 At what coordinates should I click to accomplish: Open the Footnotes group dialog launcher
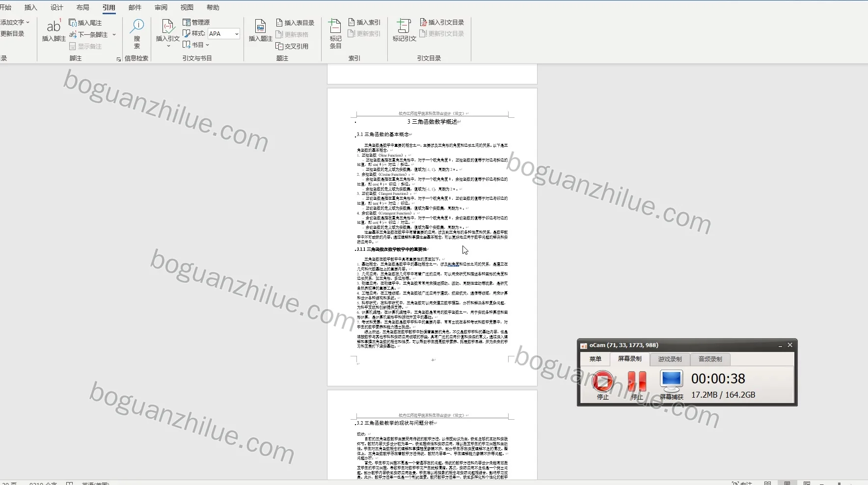(x=118, y=59)
